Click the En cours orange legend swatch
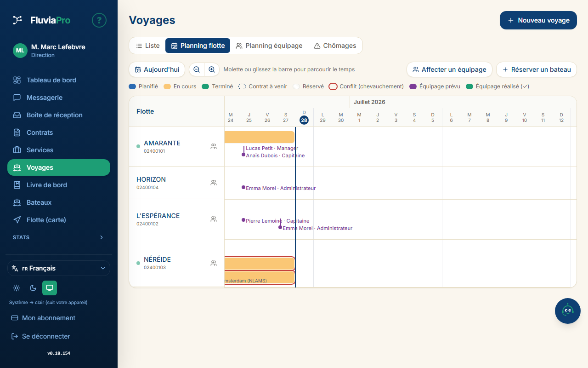Image resolution: width=588 pixels, height=368 pixels. click(x=167, y=86)
